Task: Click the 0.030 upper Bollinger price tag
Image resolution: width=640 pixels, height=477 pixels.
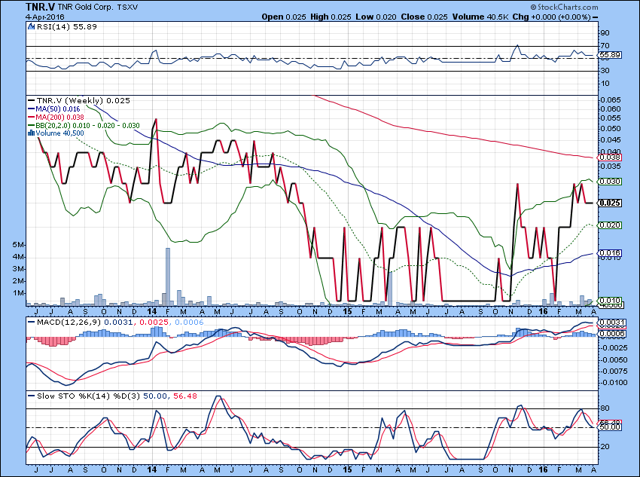Action: 610,182
